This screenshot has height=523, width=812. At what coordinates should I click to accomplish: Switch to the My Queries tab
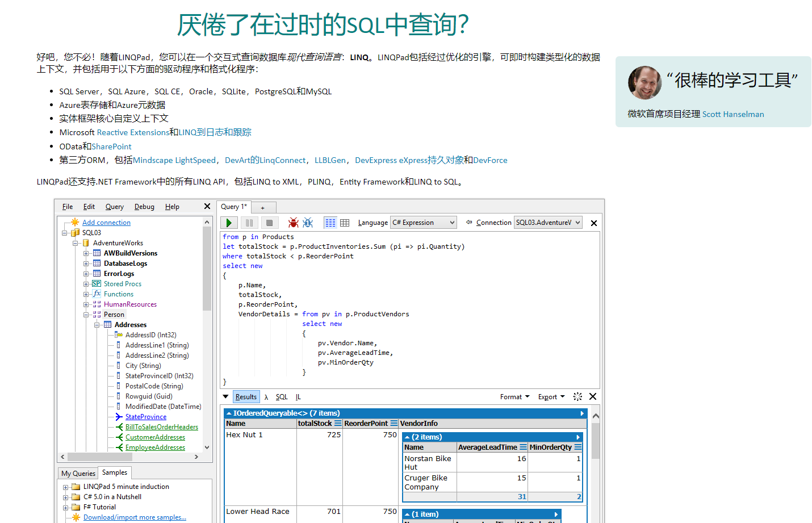coord(78,473)
